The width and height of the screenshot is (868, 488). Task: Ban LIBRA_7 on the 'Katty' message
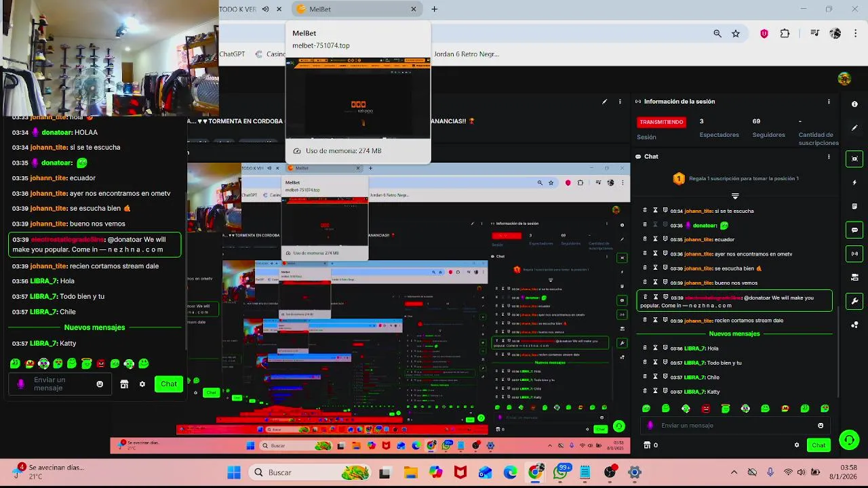(x=665, y=391)
